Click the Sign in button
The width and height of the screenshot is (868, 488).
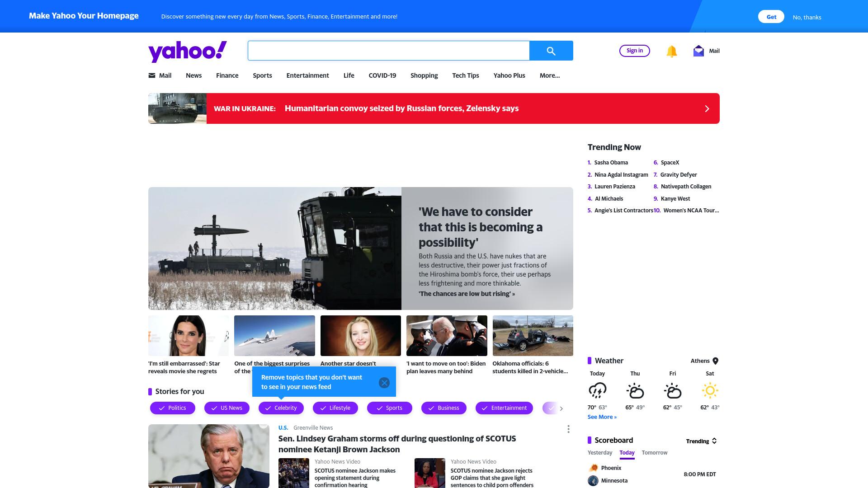point(634,51)
